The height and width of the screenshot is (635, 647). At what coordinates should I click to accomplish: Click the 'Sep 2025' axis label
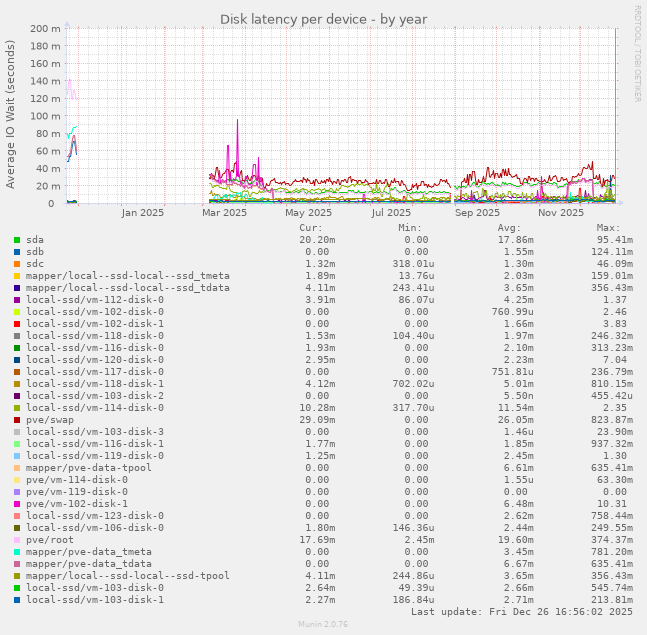(477, 212)
